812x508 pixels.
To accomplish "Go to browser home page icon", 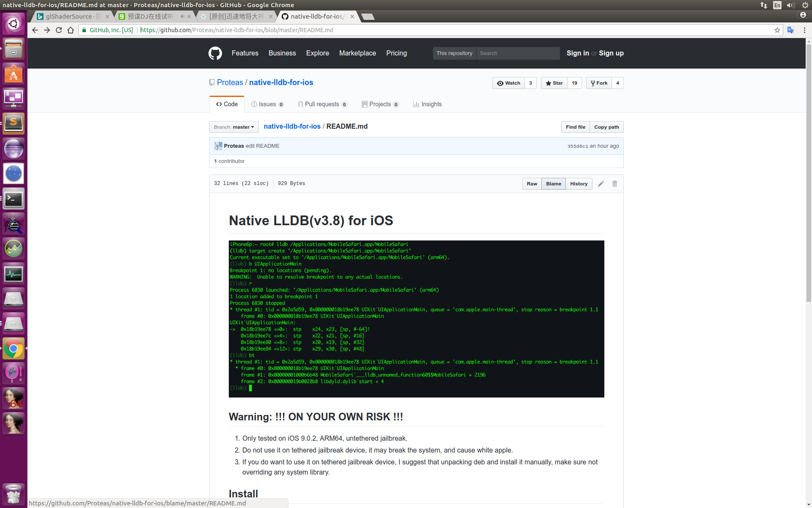I will pyautogui.click(x=71, y=30).
